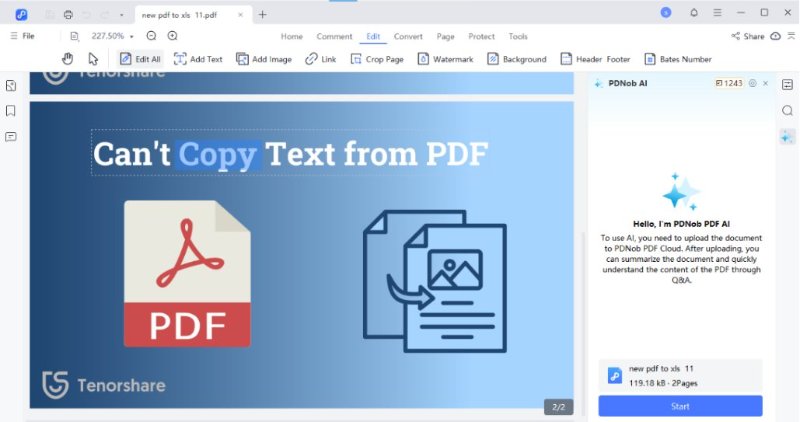Click the zoom in magnifier icon
Image resolution: width=800 pixels, height=422 pixels.
pyautogui.click(x=172, y=36)
